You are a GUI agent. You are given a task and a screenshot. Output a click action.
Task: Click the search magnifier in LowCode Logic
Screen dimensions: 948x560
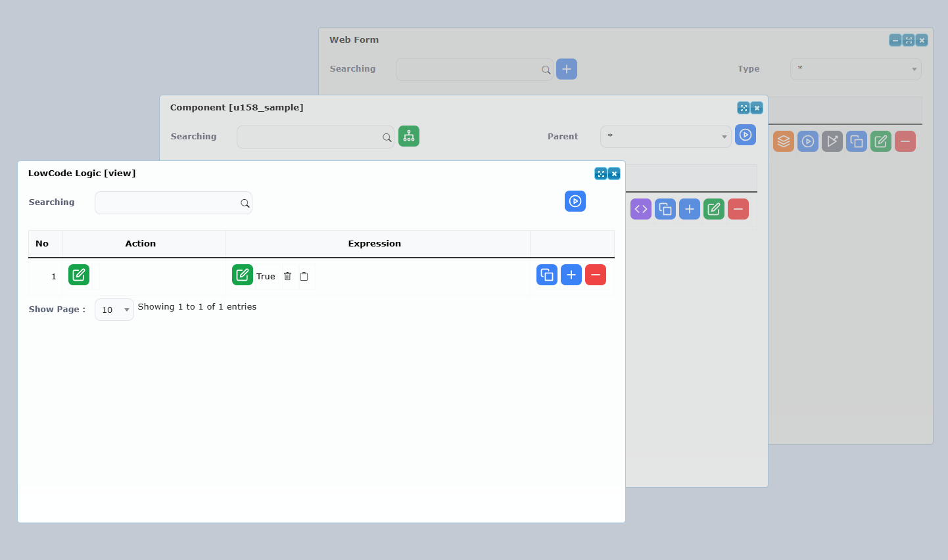[x=245, y=203]
